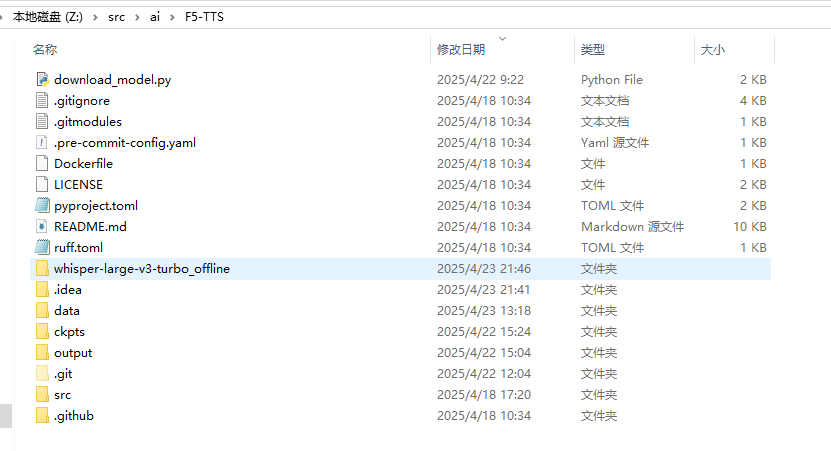Select folder name whisper-large-v3-turbo_offline
Image resolution: width=831 pixels, height=451 pixels.
click(142, 269)
